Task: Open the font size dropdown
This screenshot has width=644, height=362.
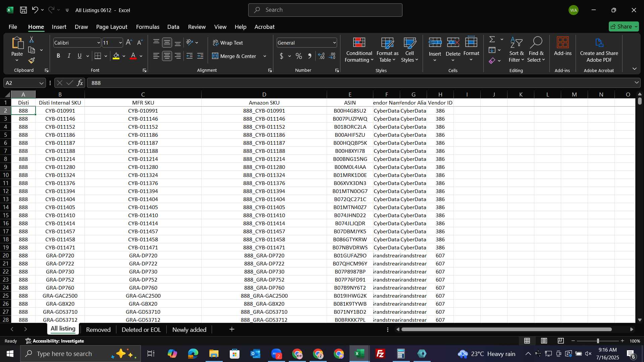Action: (120, 43)
